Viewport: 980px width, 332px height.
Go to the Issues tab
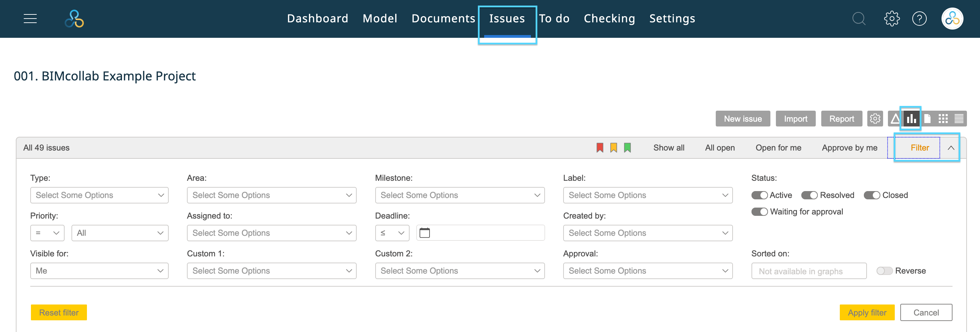507,18
